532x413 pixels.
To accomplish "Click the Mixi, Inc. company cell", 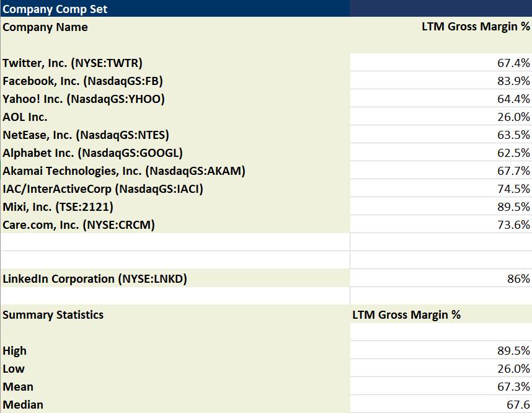I will [x=58, y=207].
